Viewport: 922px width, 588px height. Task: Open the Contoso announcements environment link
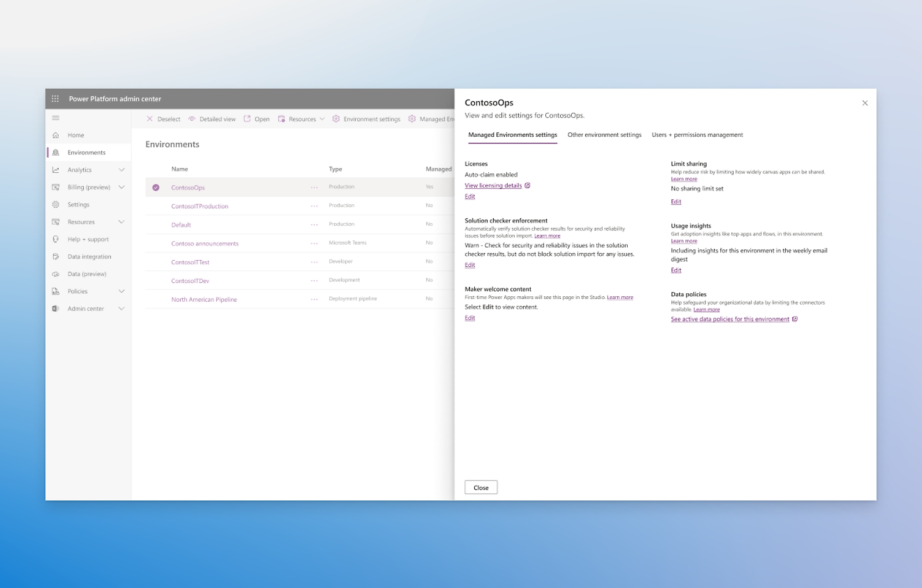[205, 244]
